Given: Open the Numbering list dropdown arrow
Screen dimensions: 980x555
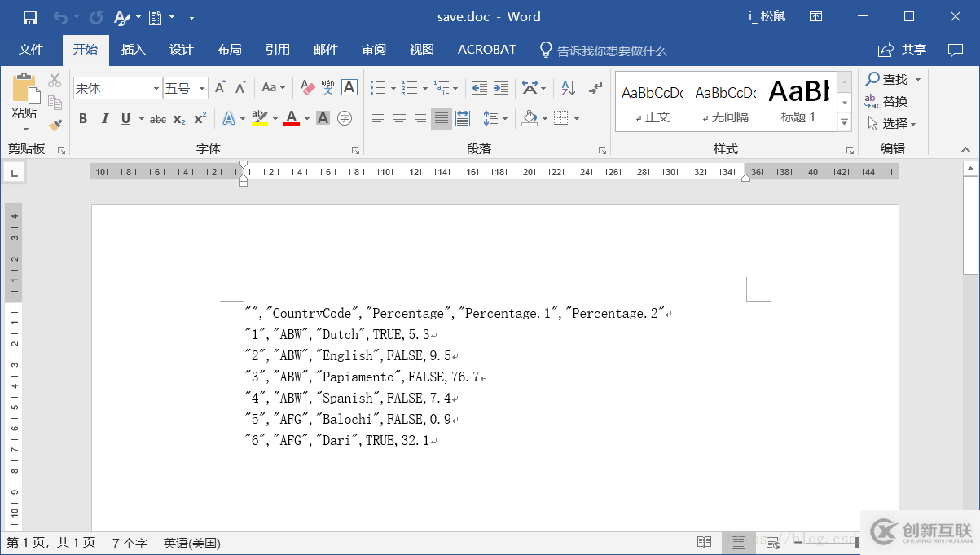Looking at the screenshot, I should click(425, 88).
